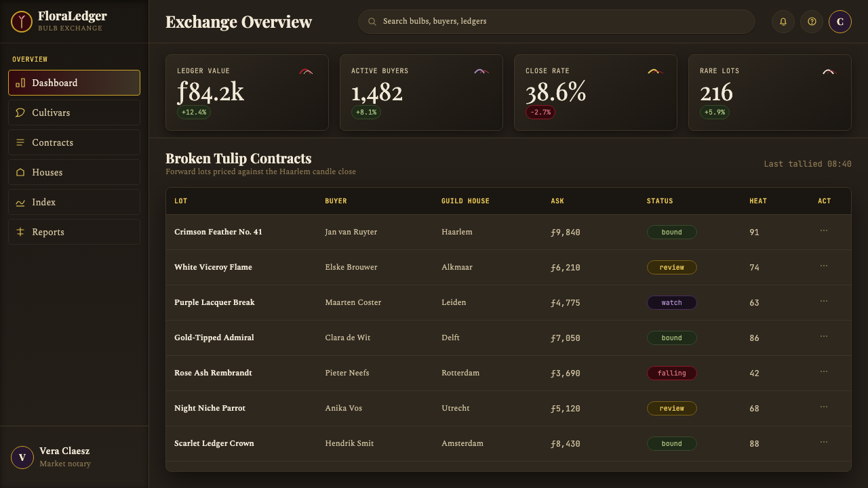Click review status of Night Niche Parrot

point(671,408)
